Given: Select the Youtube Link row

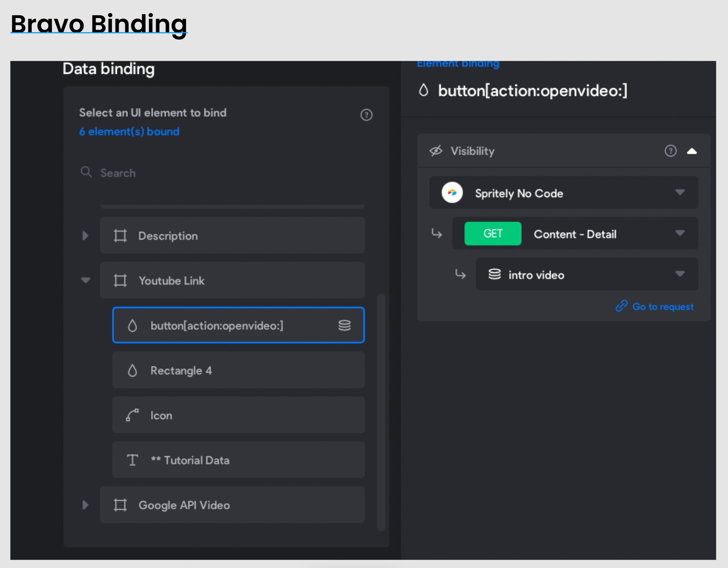Looking at the screenshot, I should click(232, 280).
